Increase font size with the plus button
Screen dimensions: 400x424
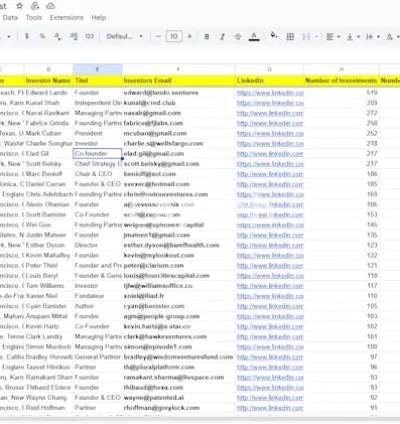[x=189, y=36]
